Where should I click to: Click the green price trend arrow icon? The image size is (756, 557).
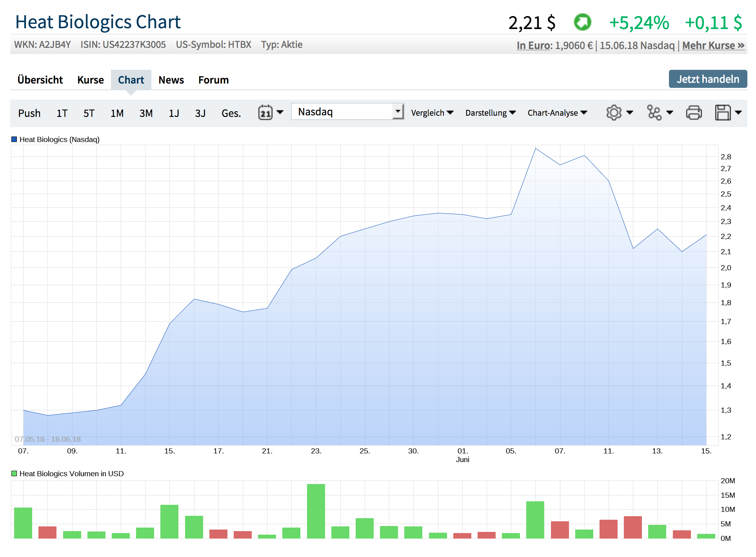(x=582, y=22)
